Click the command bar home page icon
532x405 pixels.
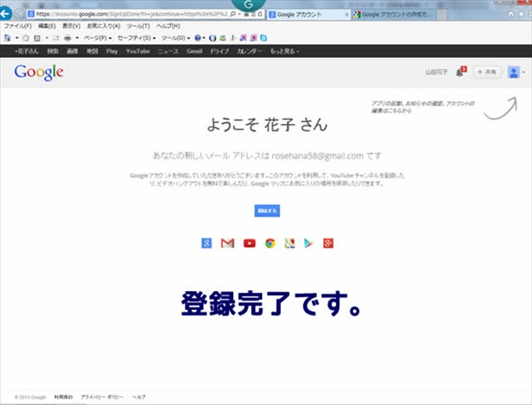(x=8, y=38)
